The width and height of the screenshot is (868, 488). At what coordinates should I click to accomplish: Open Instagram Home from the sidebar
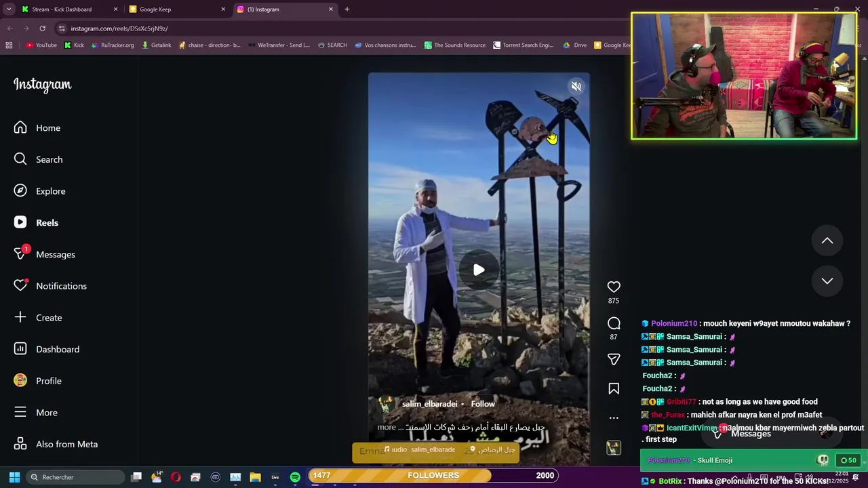pos(37,127)
